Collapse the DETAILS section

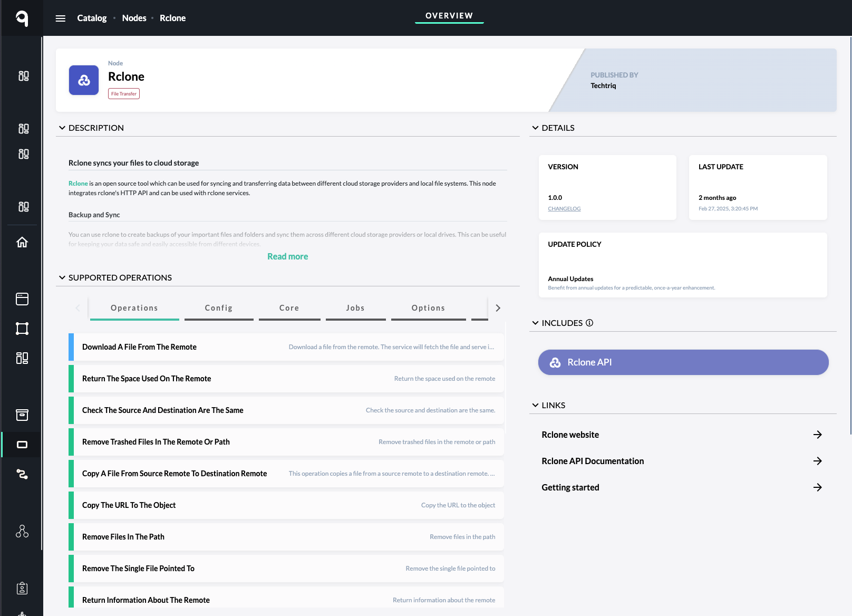[x=536, y=128]
